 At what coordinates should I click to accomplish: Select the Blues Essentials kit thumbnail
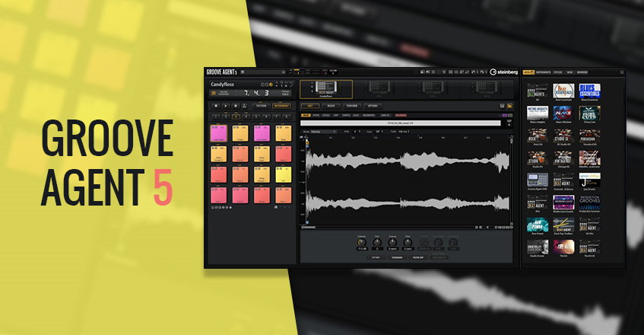point(589,91)
